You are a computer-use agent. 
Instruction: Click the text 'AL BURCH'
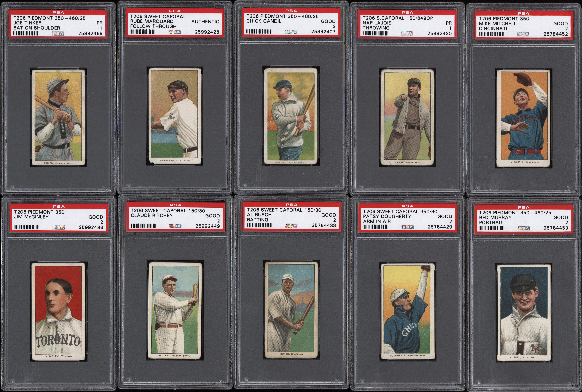pos(259,215)
